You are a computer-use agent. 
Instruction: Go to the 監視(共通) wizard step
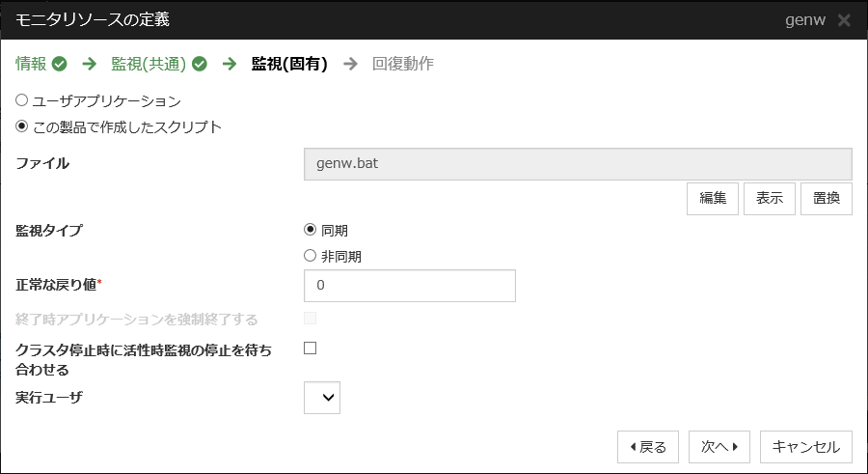tap(149, 65)
